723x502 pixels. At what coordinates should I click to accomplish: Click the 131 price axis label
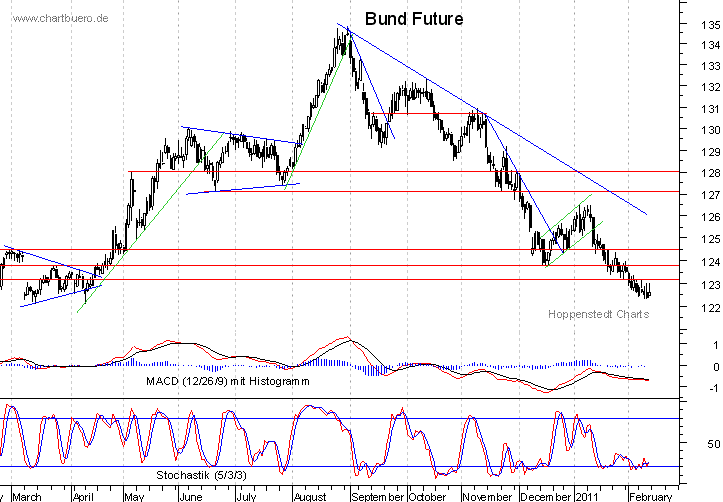[x=711, y=109]
